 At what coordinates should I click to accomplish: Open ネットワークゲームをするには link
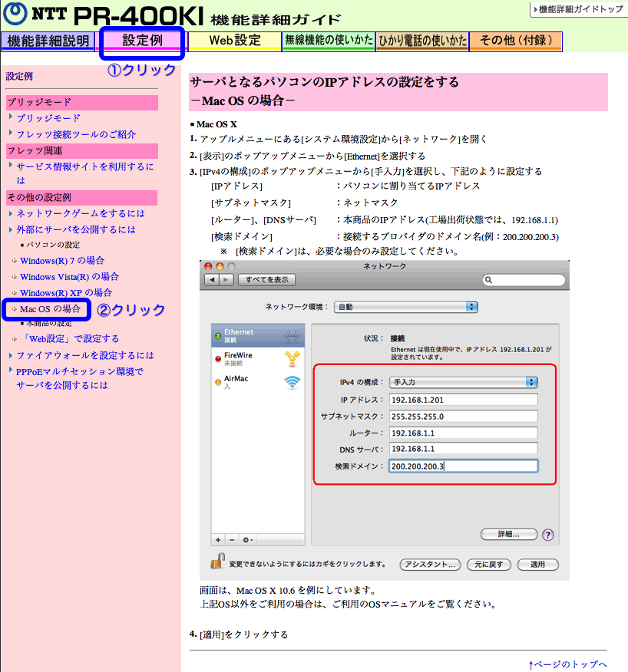coord(81,213)
